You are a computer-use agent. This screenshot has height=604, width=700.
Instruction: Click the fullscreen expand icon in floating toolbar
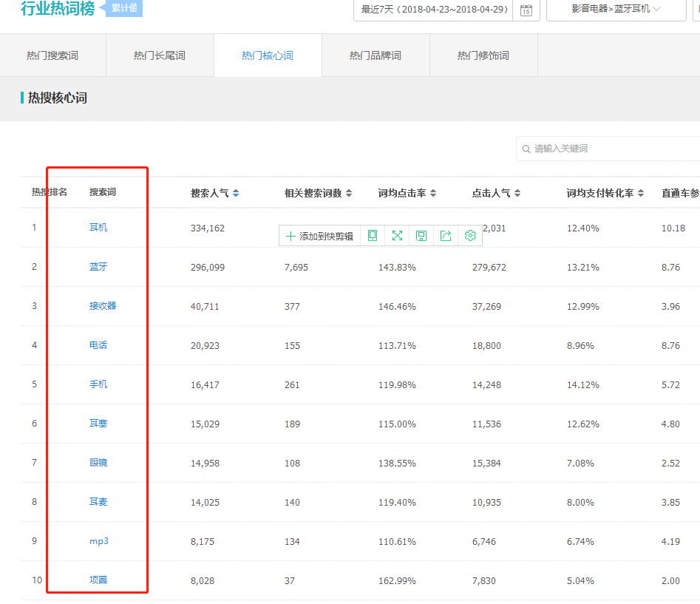397,236
